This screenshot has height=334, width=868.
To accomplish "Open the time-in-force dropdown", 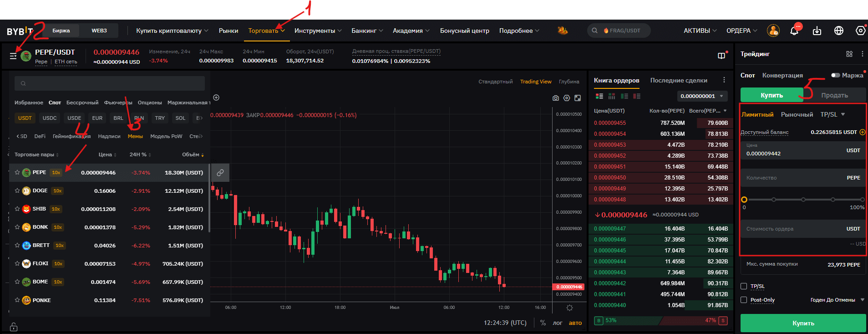I will click(837, 300).
